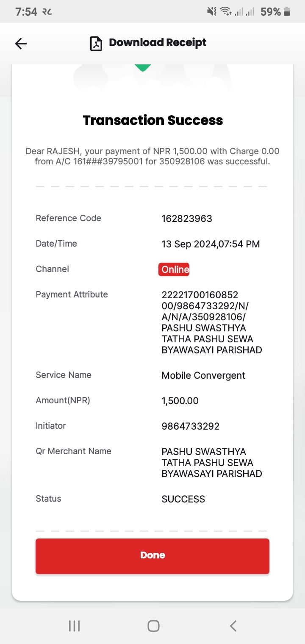Tap the system back chevron
The image size is (305, 644).
coord(233,626)
